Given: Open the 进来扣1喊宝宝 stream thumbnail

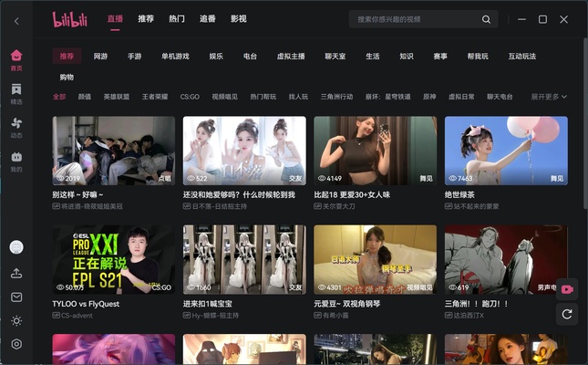Looking at the screenshot, I should pos(244,259).
